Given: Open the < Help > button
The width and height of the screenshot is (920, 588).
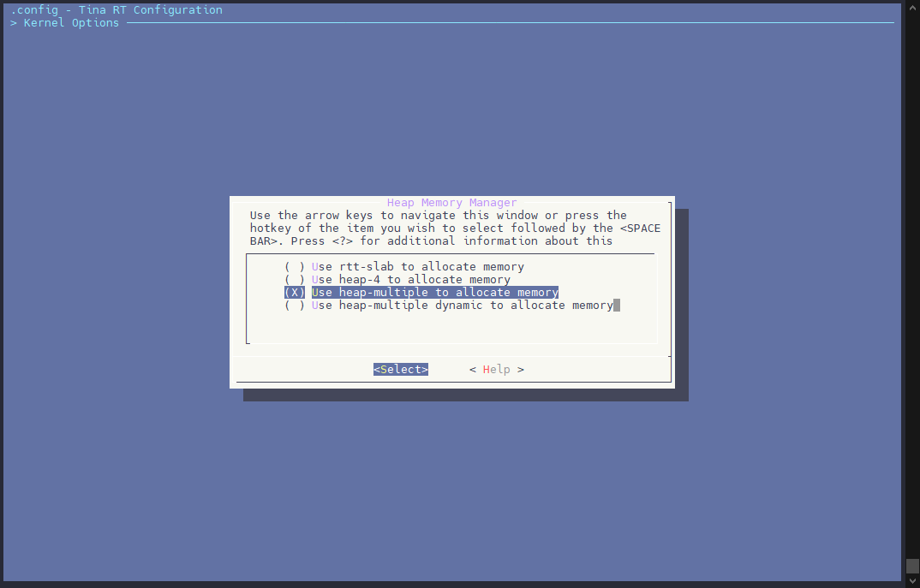Looking at the screenshot, I should (497, 370).
